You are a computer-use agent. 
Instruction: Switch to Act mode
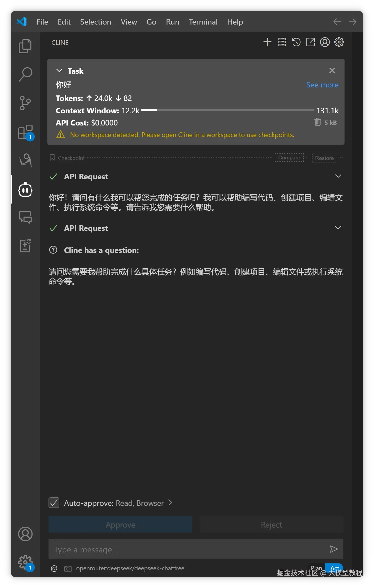click(x=334, y=568)
